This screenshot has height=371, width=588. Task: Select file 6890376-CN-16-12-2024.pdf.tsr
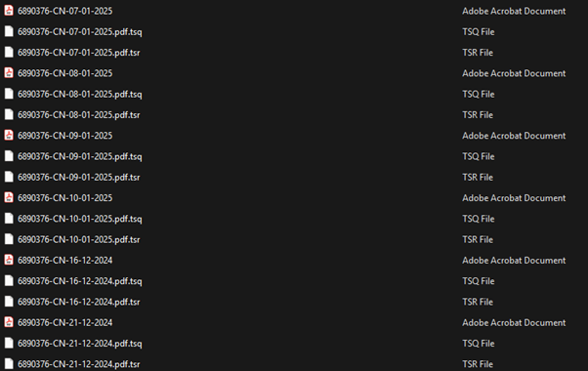[x=79, y=302]
